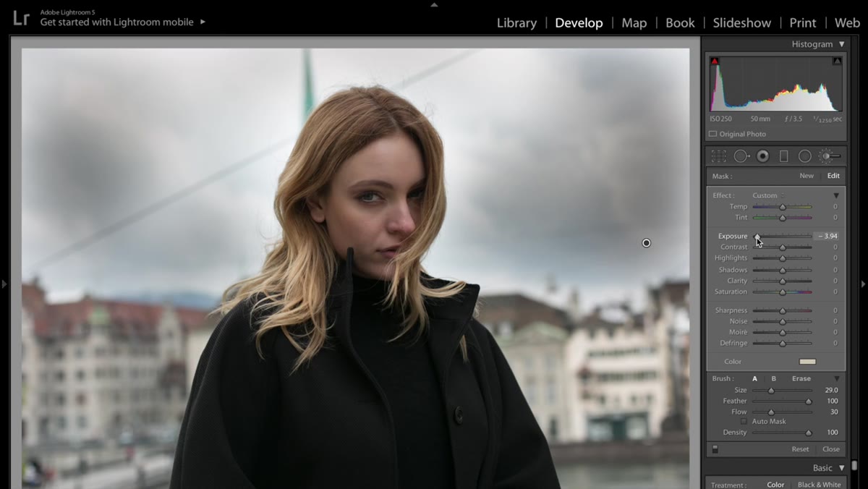Click the brush Size value 29.0
The image size is (868, 489).
pos(831,390)
